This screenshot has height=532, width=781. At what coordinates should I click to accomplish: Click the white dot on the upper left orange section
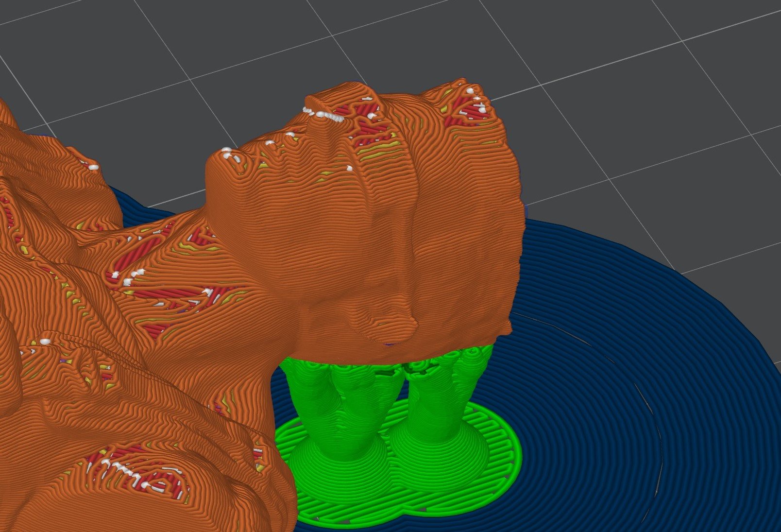(93, 167)
